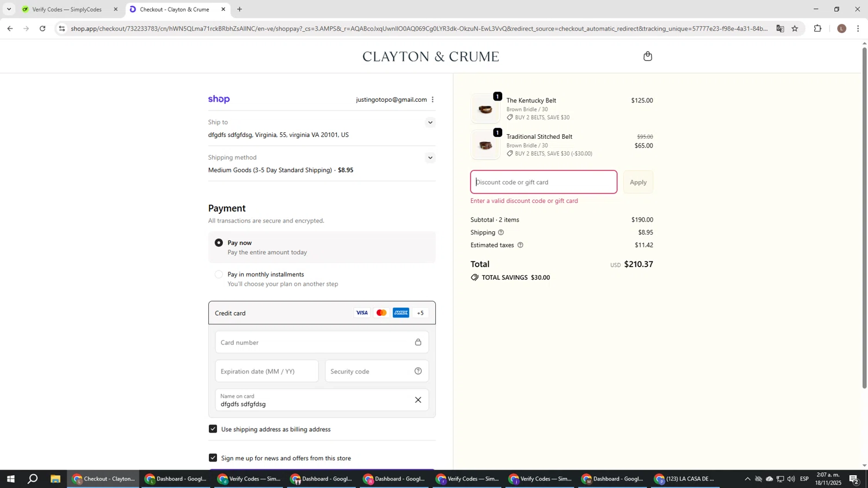The width and height of the screenshot is (868, 488).
Task: Open the Chrome profile avatar
Action: (x=842, y=28)
